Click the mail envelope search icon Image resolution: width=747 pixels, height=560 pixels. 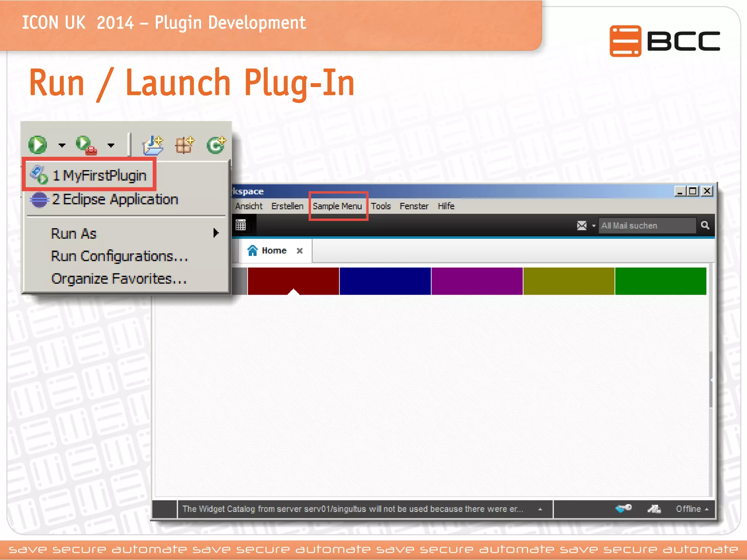[582, 226]
